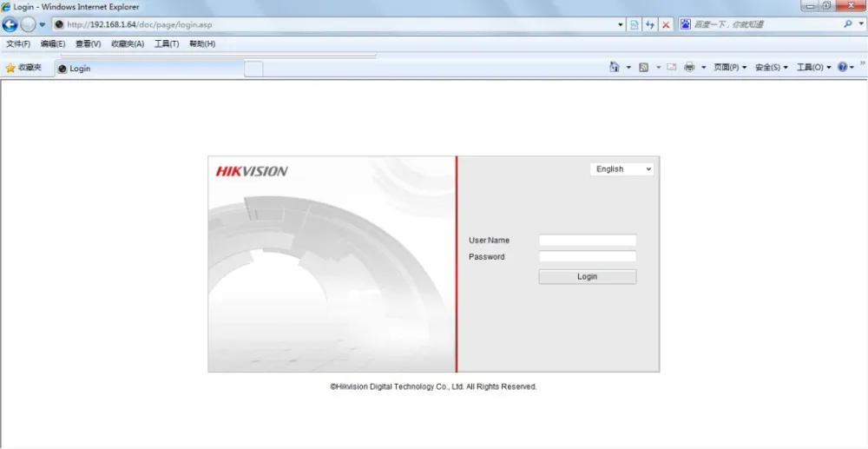Screen dimensions: 868x449
Task: Go forward with the browser Forward arrow
Action: click(x=28, y=24)
